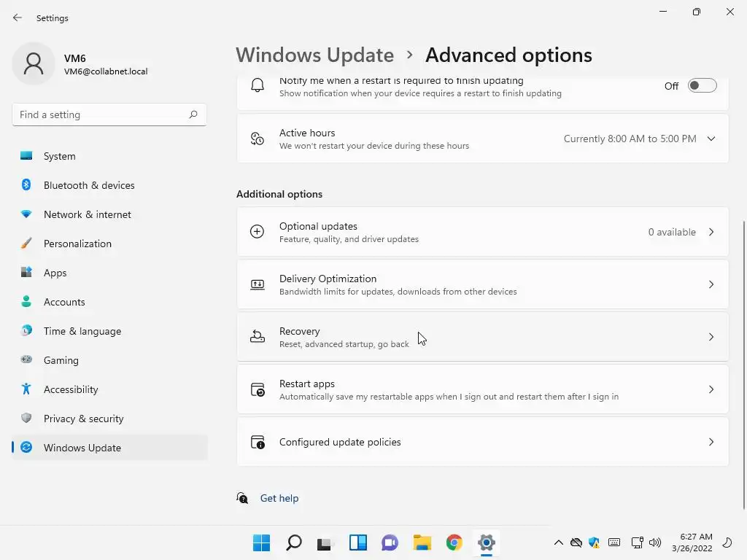Select Gaming in the sidebar
The image size is (747, 560).
click(x=109, y=360)
